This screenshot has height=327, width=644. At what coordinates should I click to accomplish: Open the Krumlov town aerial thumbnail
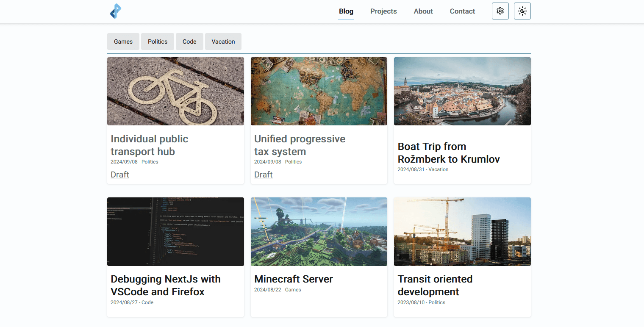pos(462,91)
